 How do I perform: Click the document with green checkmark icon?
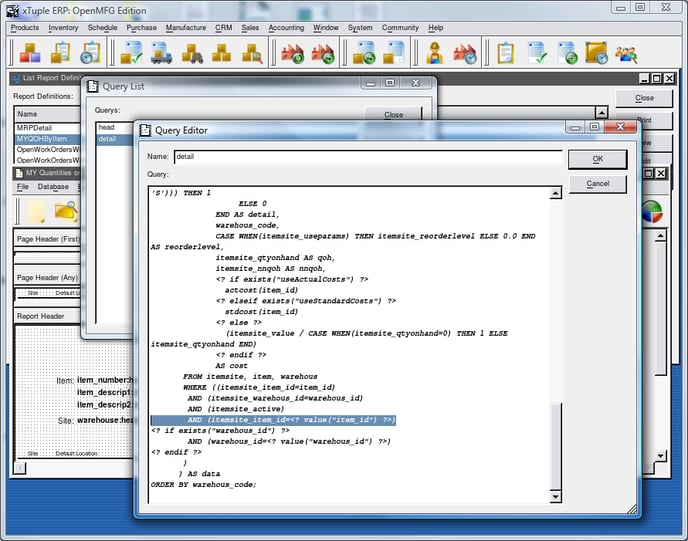[x=537, y=52]
